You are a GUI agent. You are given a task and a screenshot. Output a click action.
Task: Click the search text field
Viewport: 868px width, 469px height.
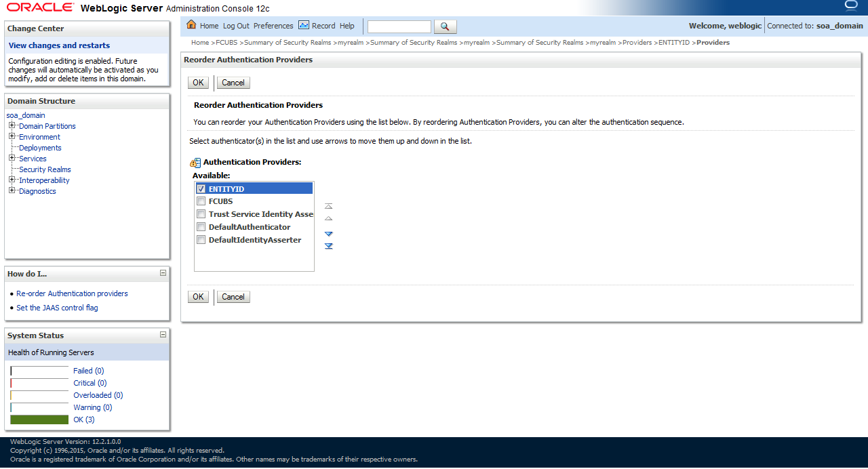tap(399, 26)
